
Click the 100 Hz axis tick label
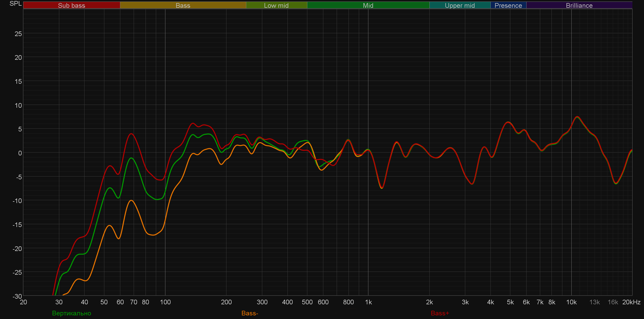click(165, 302)
